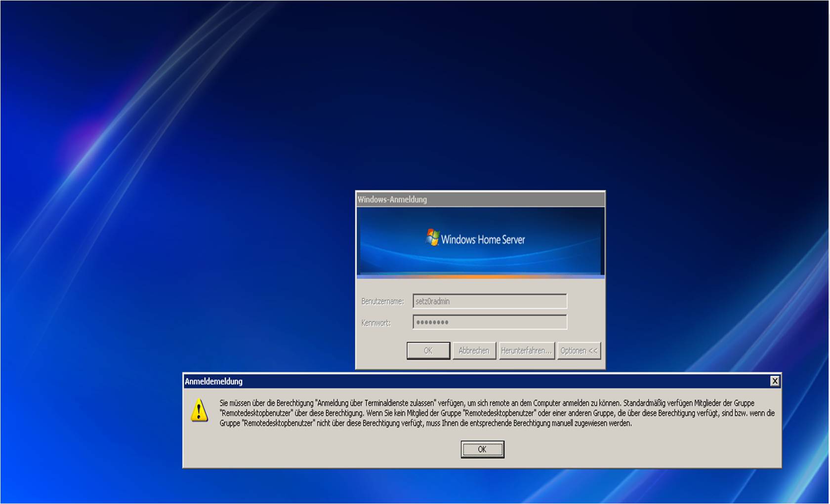
Task: Click OK in Windows-Anmeldung window
Action: tap(428, 350)
